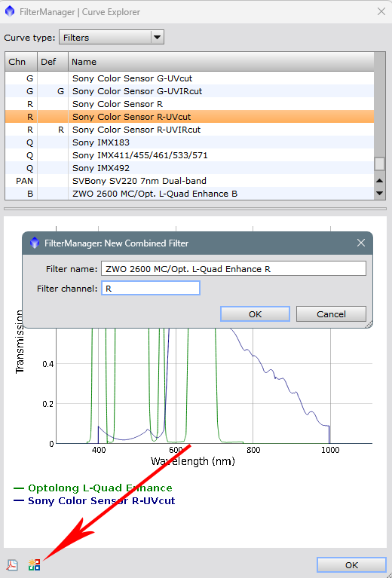
Task: Click the PDF export icon
Action: click(x=12, y=564)
